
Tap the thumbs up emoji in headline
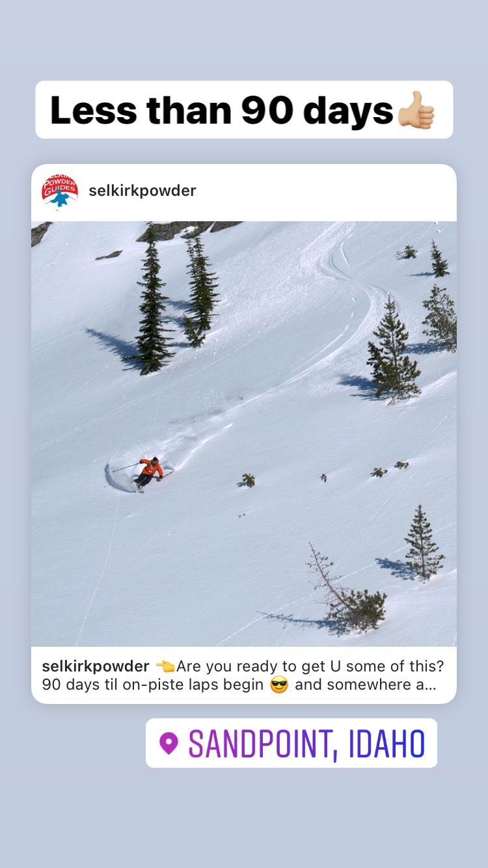coord(416,110)
